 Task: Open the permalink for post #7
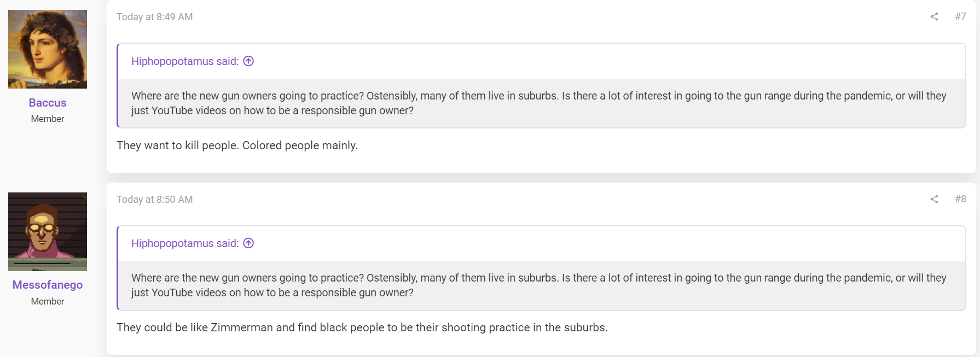click(x=960, y=16)
